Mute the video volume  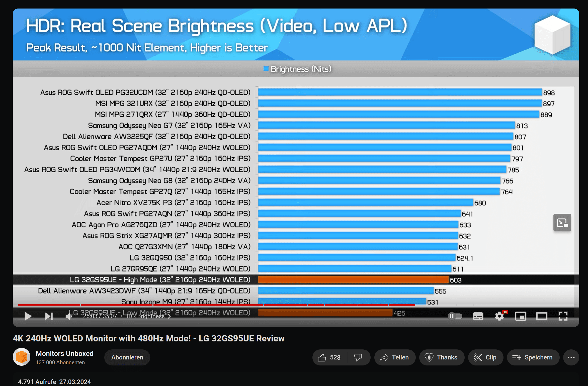click(69, 316)
